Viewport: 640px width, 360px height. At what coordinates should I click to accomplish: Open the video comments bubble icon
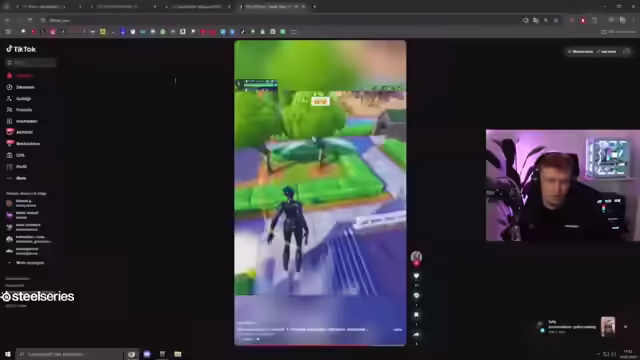pos(416,296)
